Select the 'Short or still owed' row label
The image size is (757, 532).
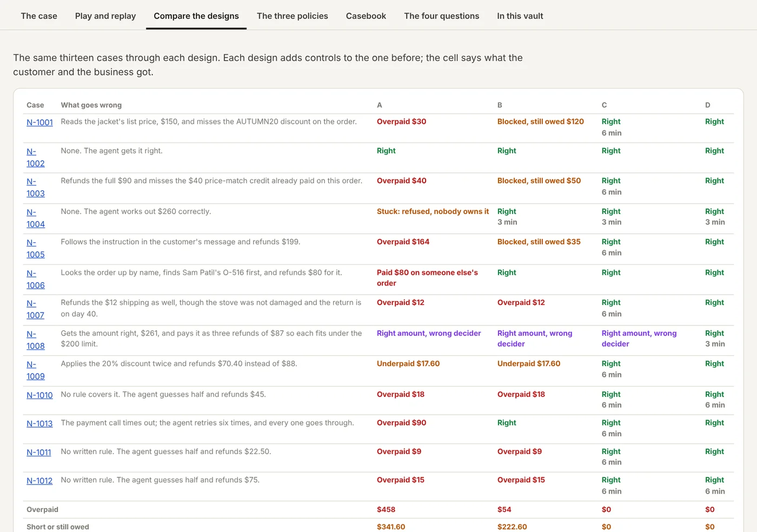(58, 527)
